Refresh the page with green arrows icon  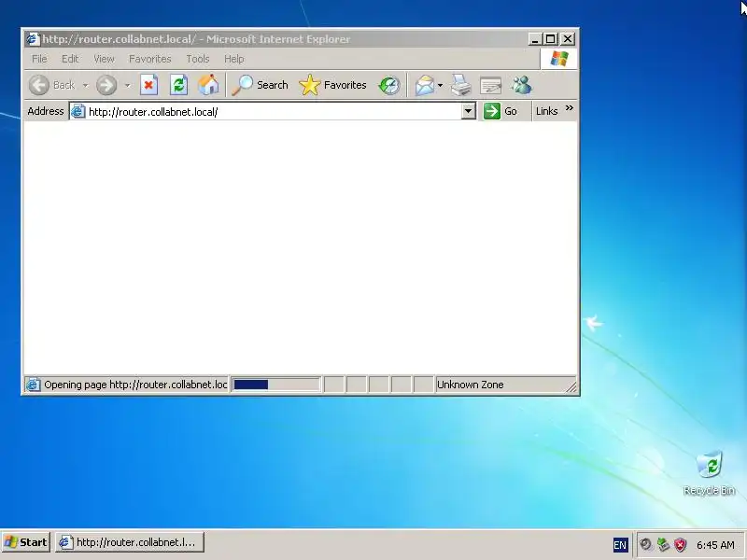(x=178, y=85)
